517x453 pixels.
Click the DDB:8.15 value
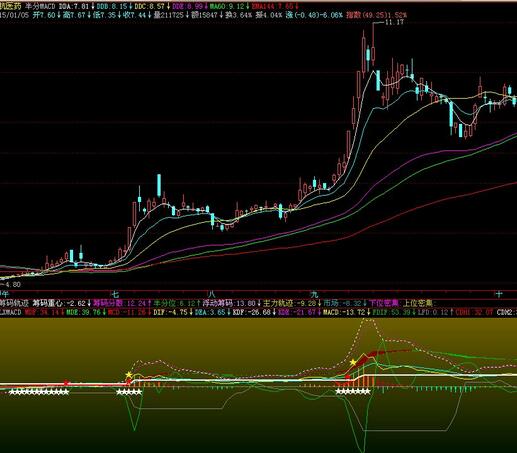pos(112,6)
